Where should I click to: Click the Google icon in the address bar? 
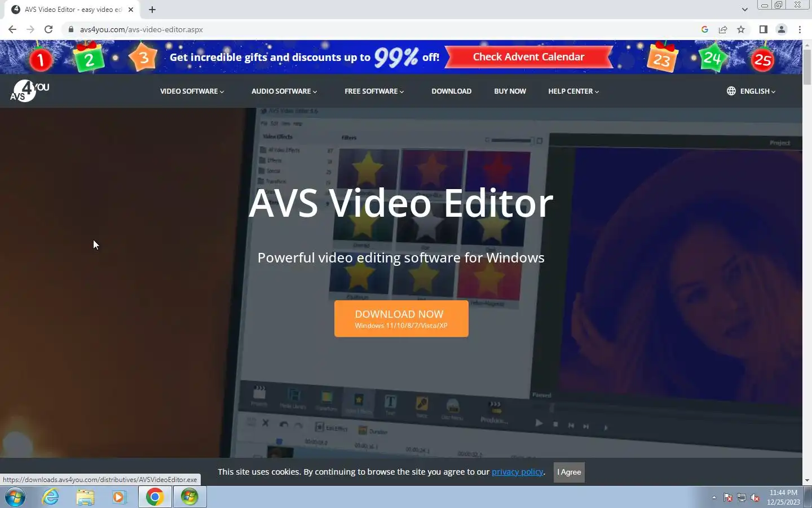pyautogui.click(x=705, y=29)
